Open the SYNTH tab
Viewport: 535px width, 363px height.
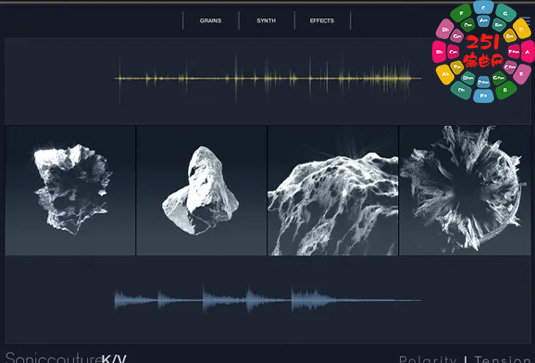coord(266,21)
